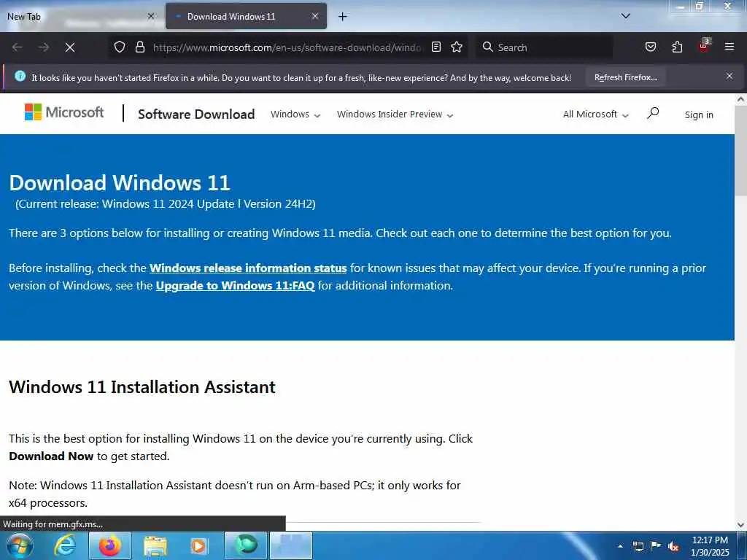Open the taskbar clock and date
This screenshot has height=560, width=747.
pos(710,546)
